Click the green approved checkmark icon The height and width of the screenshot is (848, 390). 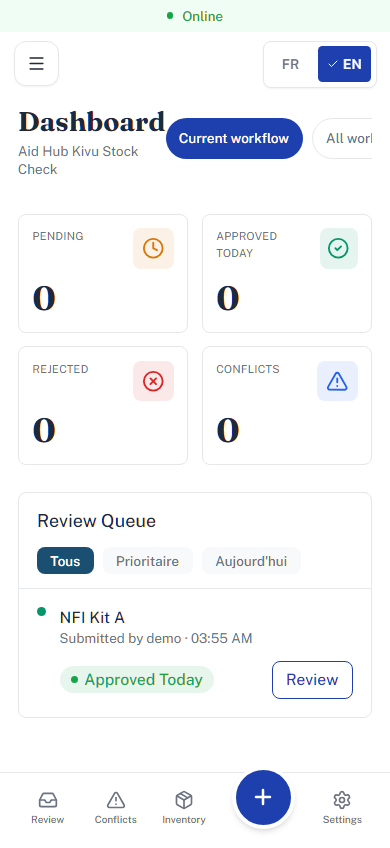click(x=339, y=248)
